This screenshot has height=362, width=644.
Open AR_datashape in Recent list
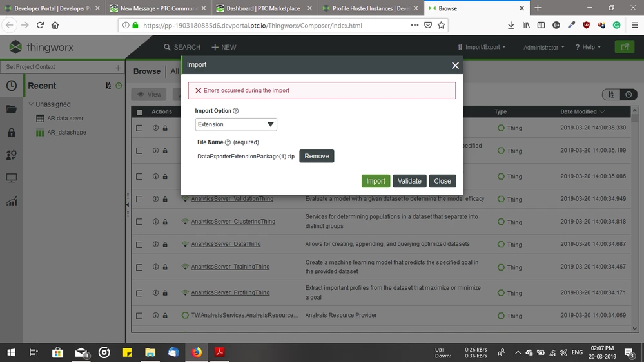[x=66, y=132]
